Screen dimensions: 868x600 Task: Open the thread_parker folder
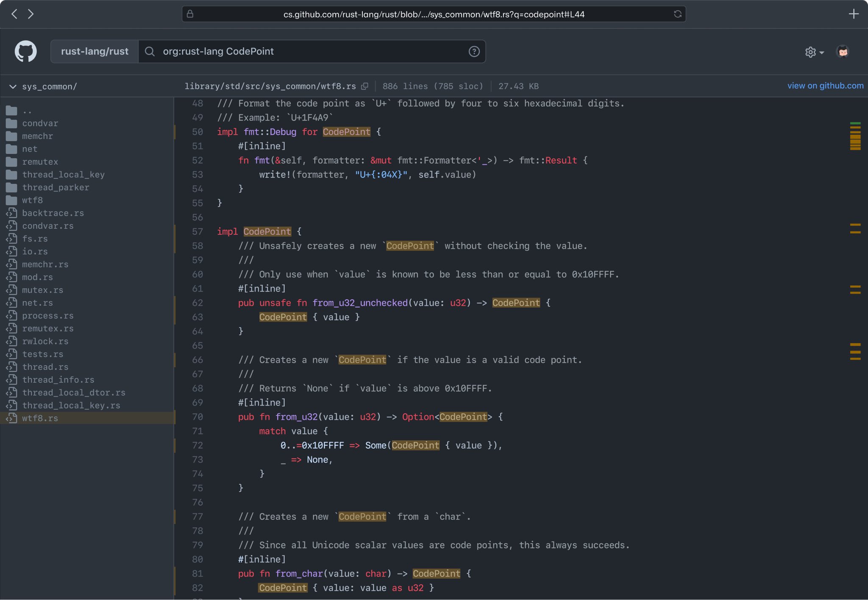click(56, 187)
